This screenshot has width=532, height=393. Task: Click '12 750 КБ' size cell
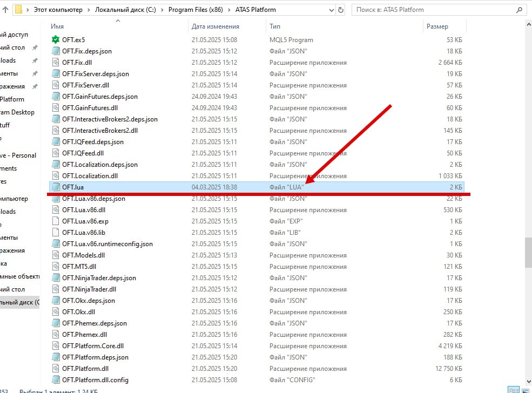[448, 369]
